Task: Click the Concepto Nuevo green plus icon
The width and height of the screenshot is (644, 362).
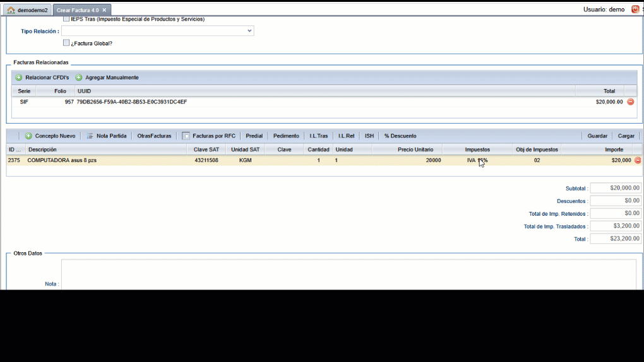Action: coord(28,136)
